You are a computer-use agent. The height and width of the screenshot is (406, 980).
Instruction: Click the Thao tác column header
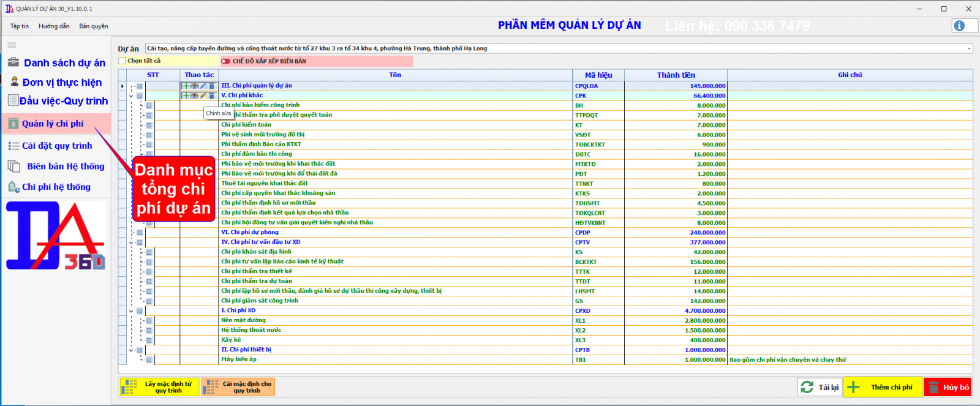click(x=200, y=75)
